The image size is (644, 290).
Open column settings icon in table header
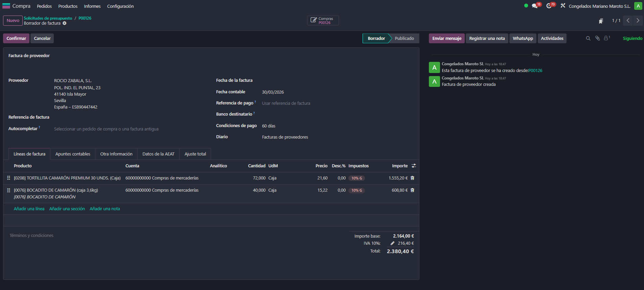tap(413, 166)
